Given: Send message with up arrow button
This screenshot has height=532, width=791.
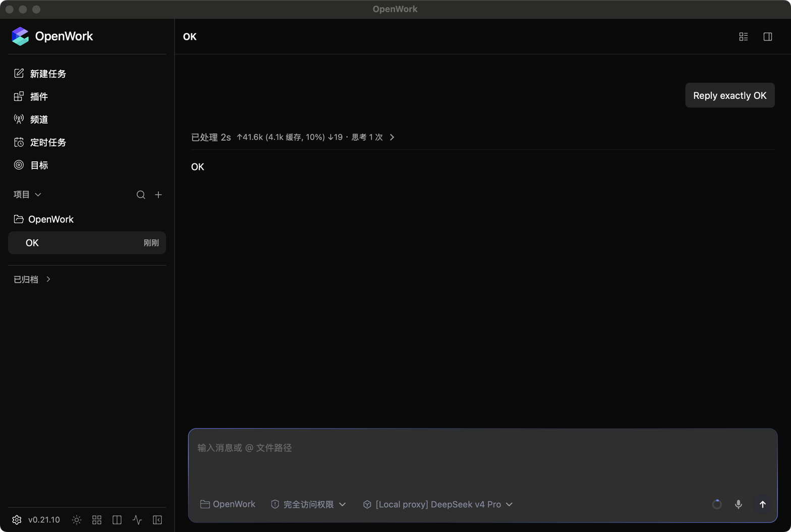Looking at the screenshot, I should (x=763, y=504).
